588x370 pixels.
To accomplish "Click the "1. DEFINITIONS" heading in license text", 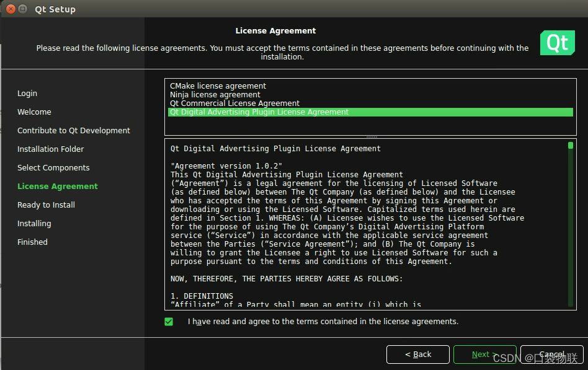I will coord(202,296).
